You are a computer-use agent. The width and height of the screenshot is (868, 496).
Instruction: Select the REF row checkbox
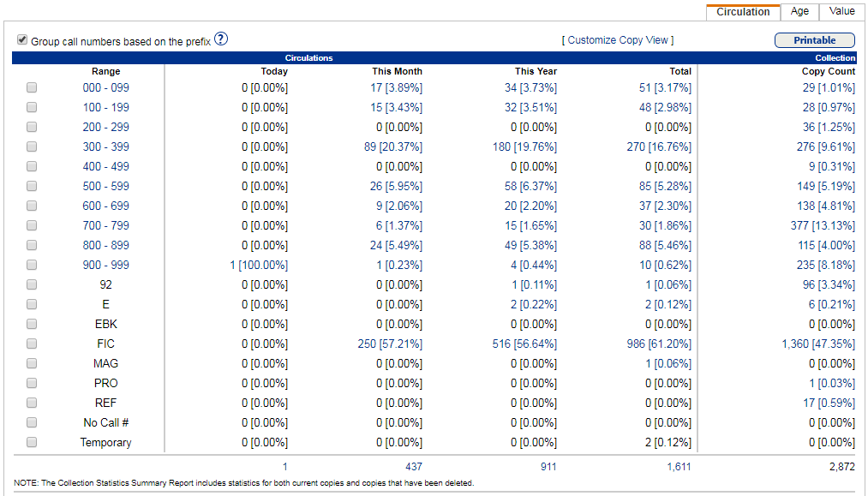point(32,403)
